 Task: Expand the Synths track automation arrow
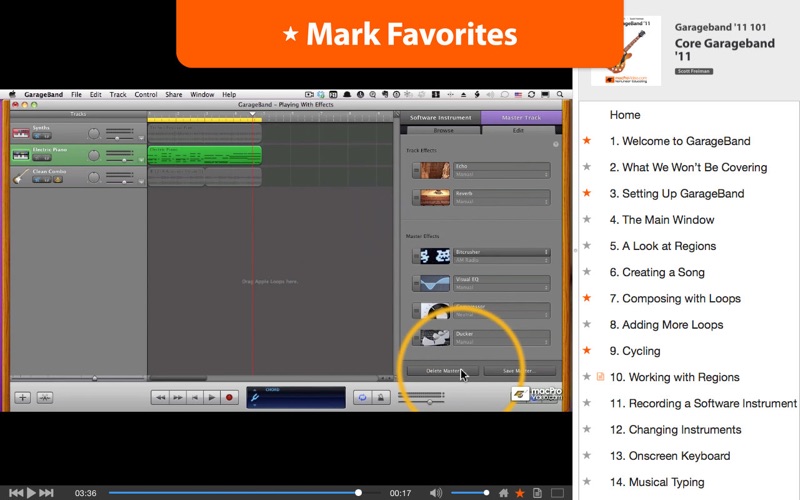click(141, 138)
